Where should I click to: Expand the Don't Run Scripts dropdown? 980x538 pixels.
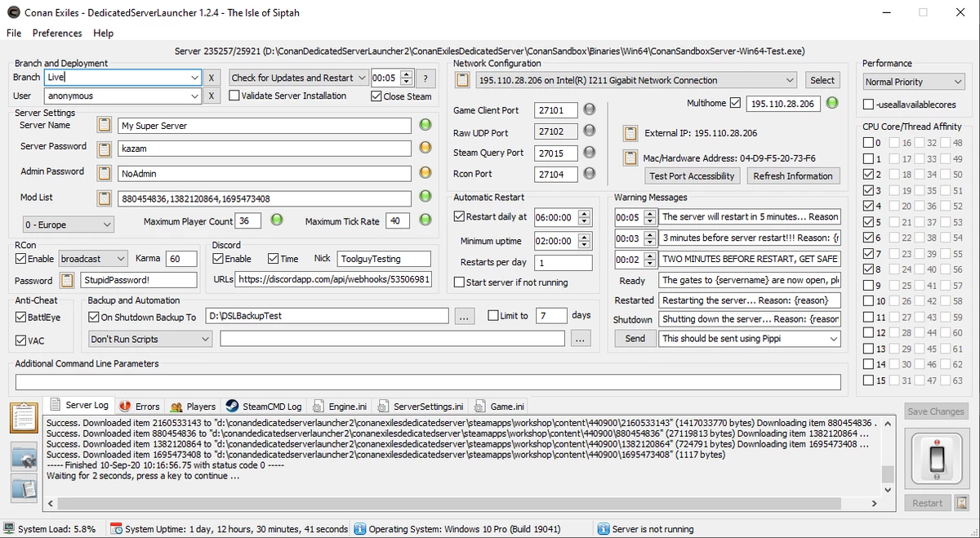point(149,339)
